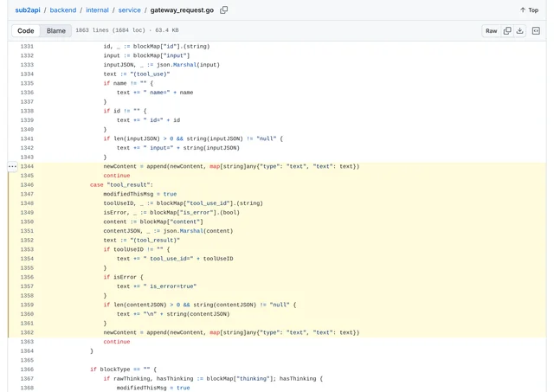Image resolution: width=554 pixels, height=392 pixels.
Task: Select line number 1341
Action: (27, 138)
